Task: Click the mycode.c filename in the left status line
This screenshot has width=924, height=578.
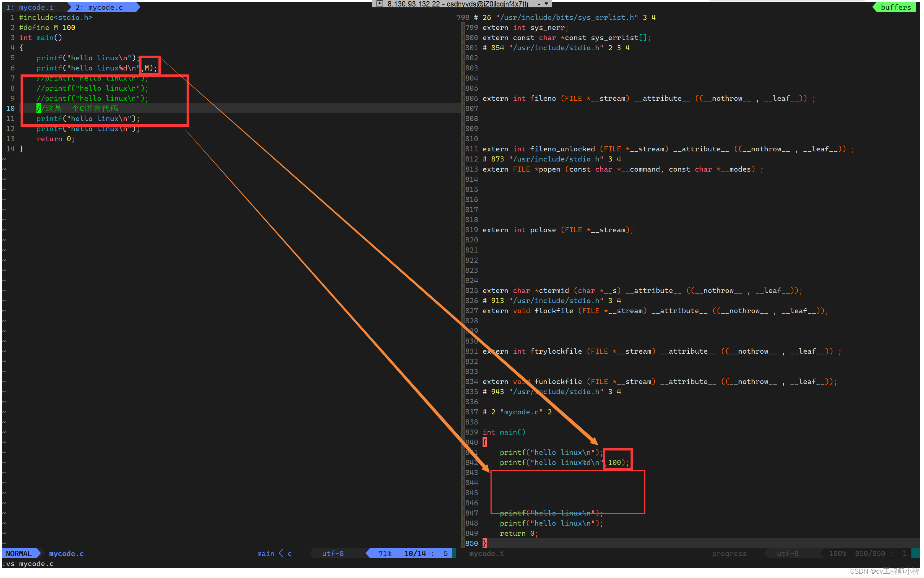Action: (66, 553)
